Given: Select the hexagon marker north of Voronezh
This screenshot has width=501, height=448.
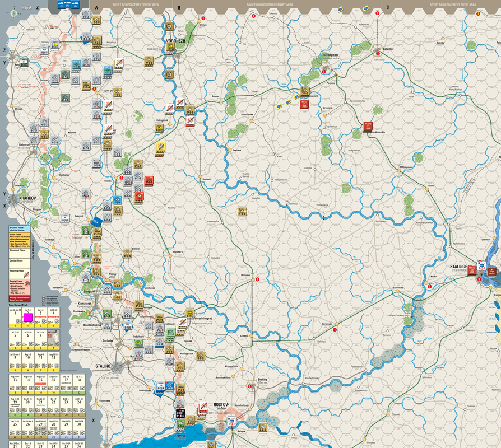Looking at the screenshot, I should click(x=169, y=26).
